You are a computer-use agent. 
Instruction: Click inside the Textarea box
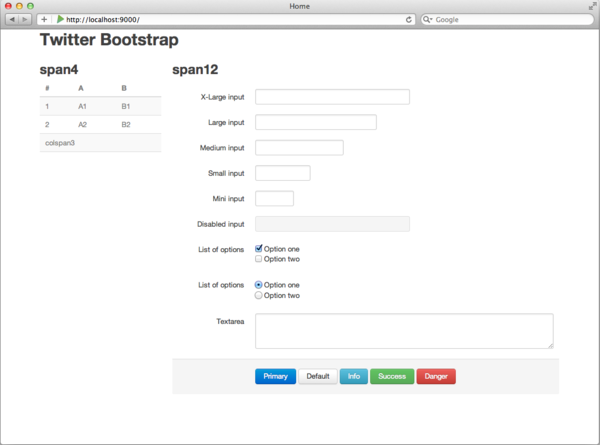tap(404, 331)
